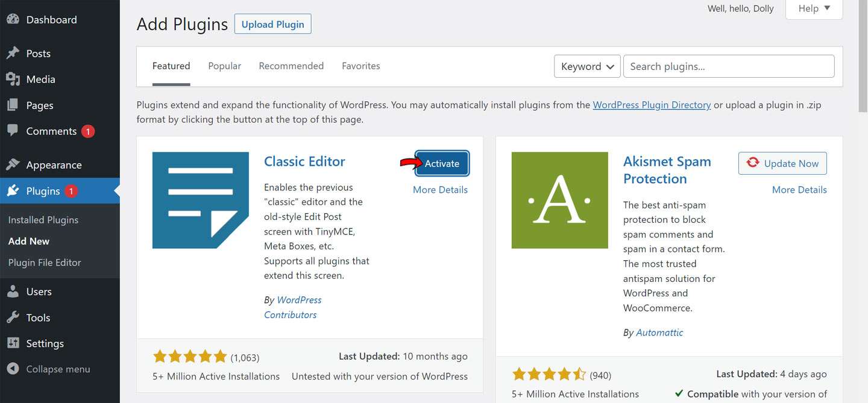Image resolution: width=868 pixels, height=403 pixels.
Task: Activate the Classic Editor plugin
Action: 442,163
